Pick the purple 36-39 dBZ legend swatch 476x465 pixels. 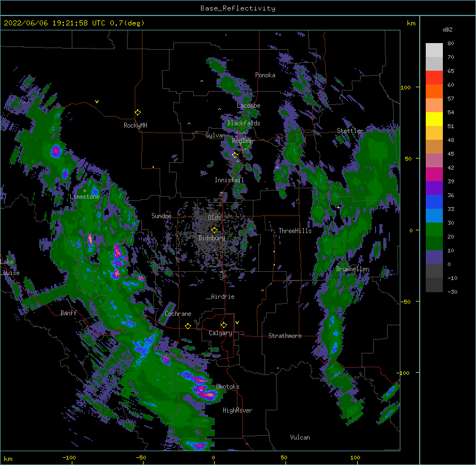click(434, 188)
